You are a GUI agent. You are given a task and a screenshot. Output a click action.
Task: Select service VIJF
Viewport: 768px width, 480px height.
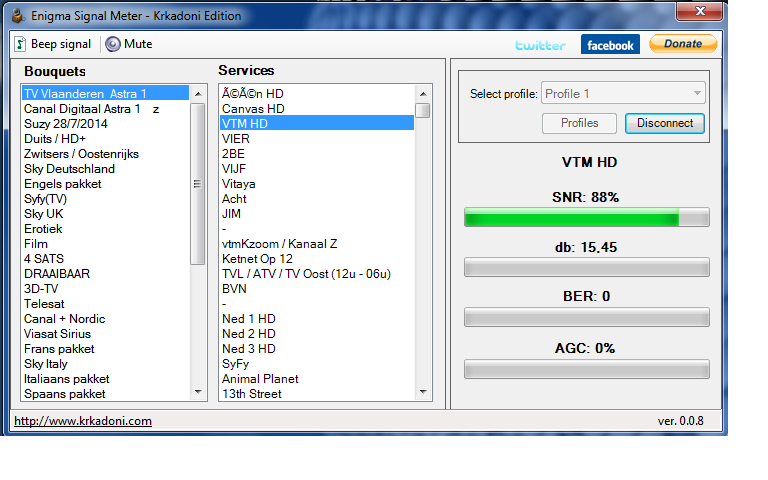[x=317, y=169]
